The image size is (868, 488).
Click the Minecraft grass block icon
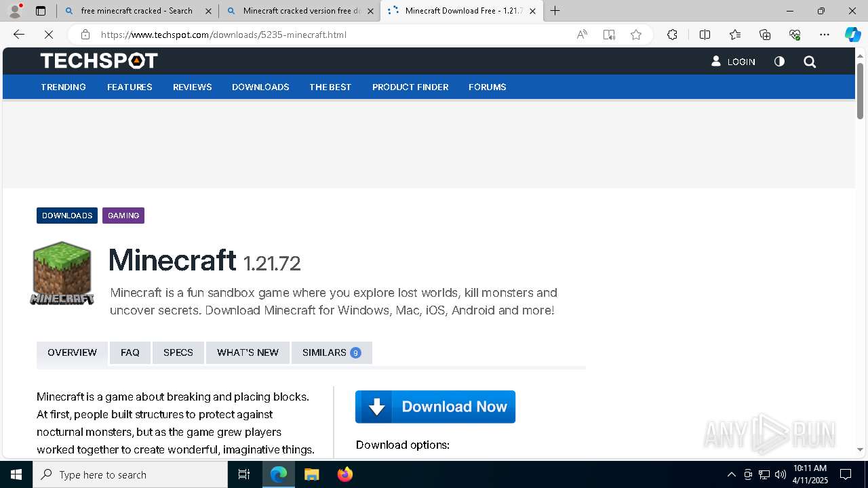pyautogui.click(x=62, y=273)
